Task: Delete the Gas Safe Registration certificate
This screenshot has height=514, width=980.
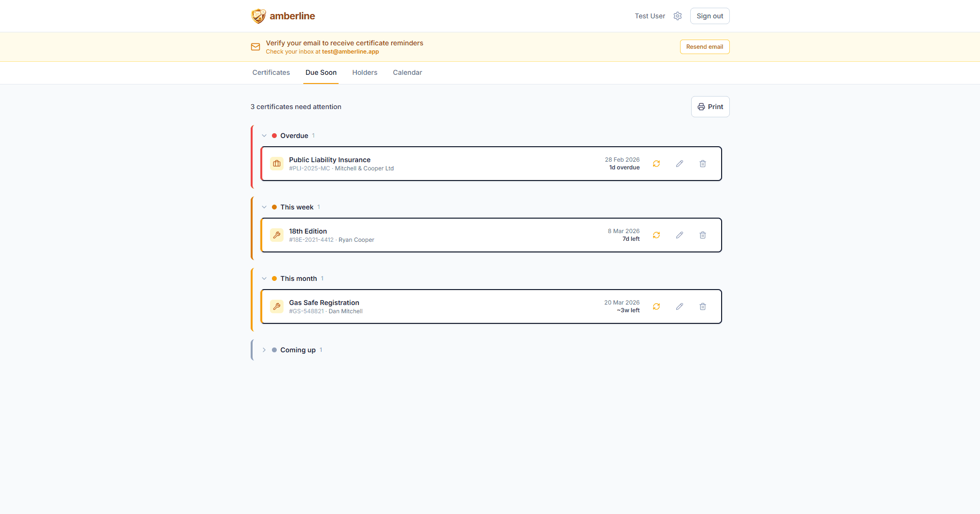Action: click(702, 306)
